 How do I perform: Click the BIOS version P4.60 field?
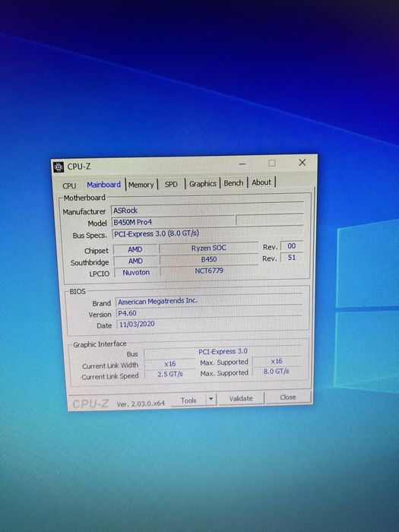click(209, 312)
